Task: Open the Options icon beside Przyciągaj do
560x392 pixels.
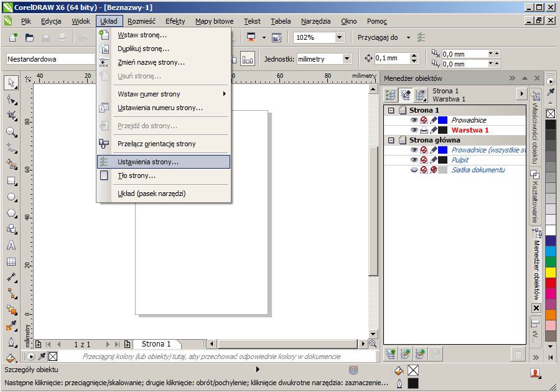Action: (421, 37)
